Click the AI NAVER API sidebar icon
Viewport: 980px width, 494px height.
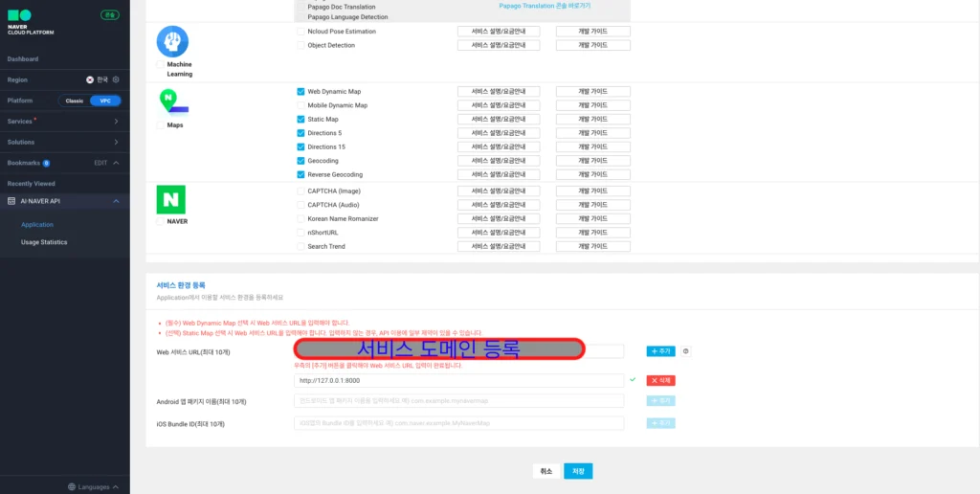[x=11, y=201]
